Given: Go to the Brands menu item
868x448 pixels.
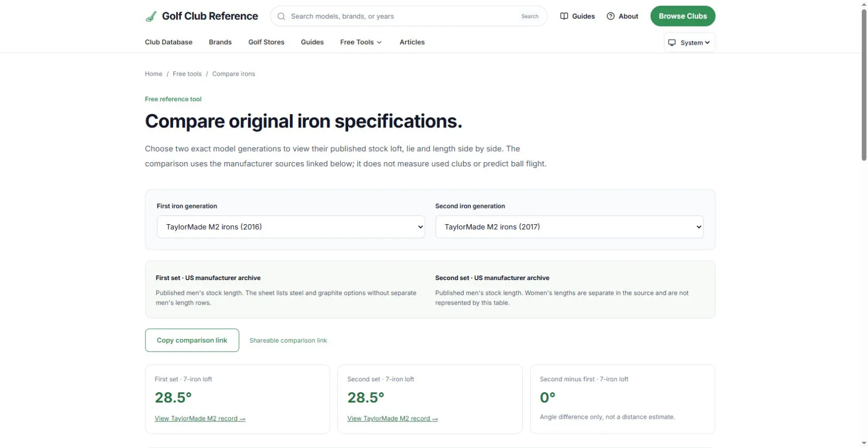Looking at the screenshot, I should 220,42.
